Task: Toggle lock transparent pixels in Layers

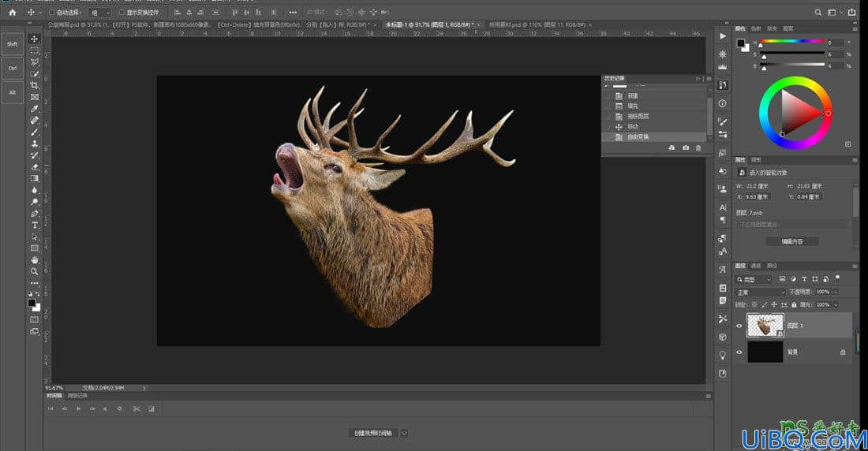Action: point(754,305)
